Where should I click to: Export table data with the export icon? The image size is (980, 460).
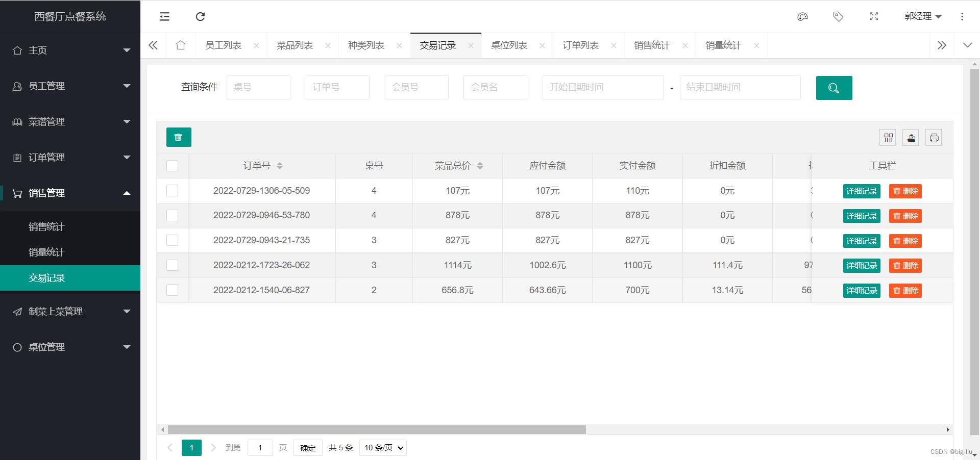point(911,138)
